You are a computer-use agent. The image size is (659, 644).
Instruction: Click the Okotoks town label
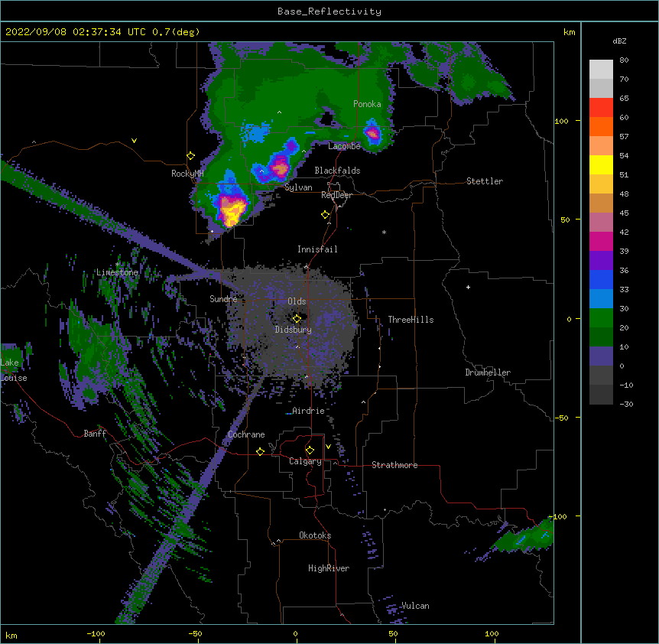pos(315,535)
